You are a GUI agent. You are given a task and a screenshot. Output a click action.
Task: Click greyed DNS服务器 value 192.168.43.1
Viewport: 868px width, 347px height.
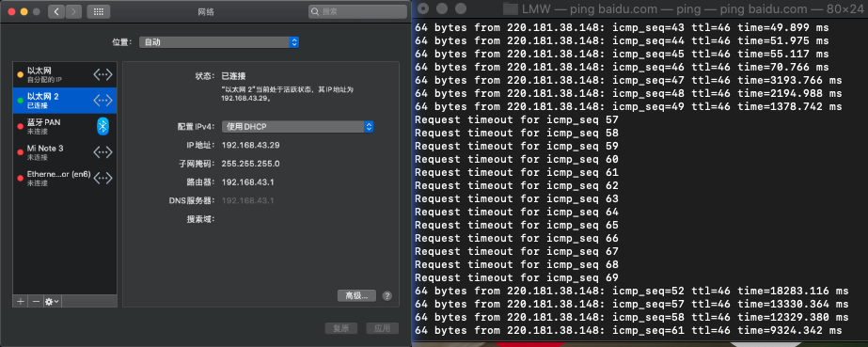point(248,200)
